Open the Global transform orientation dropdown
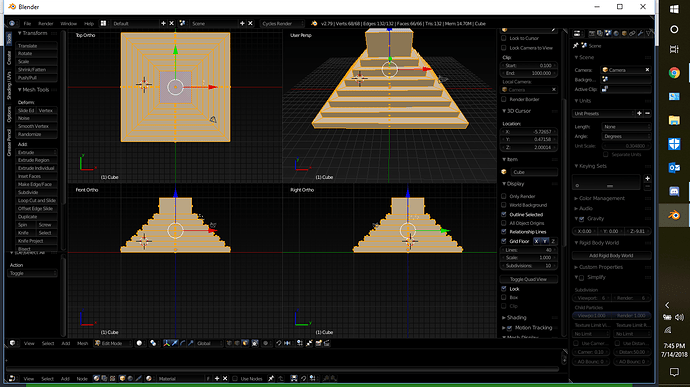Screen dimensions: 690x387 210,343
